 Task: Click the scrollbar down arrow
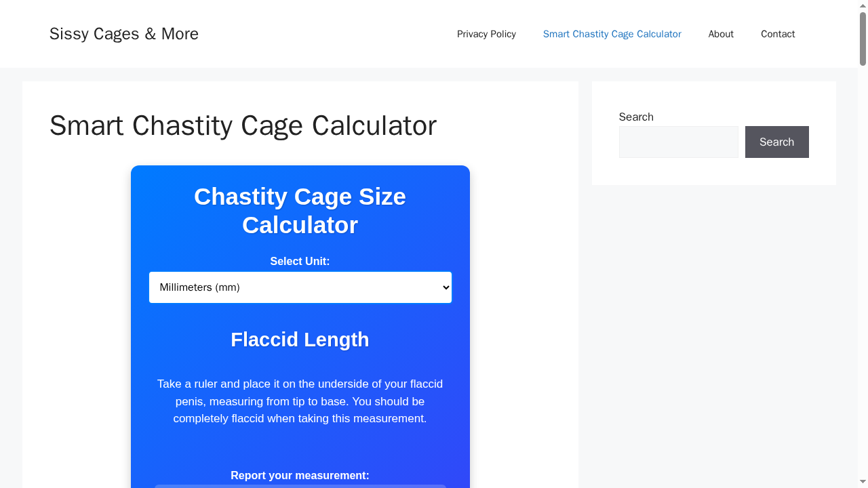861,483
